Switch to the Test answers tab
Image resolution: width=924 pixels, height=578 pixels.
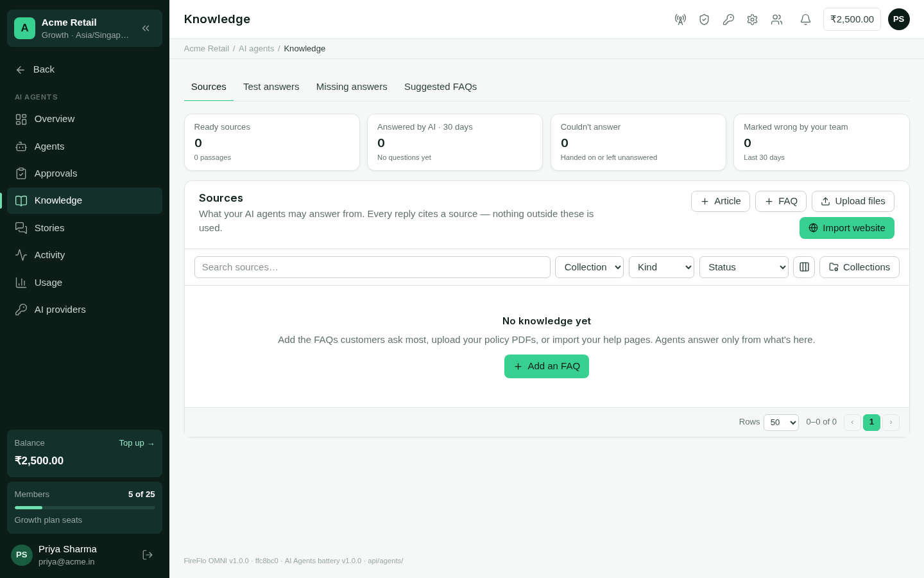271,87
